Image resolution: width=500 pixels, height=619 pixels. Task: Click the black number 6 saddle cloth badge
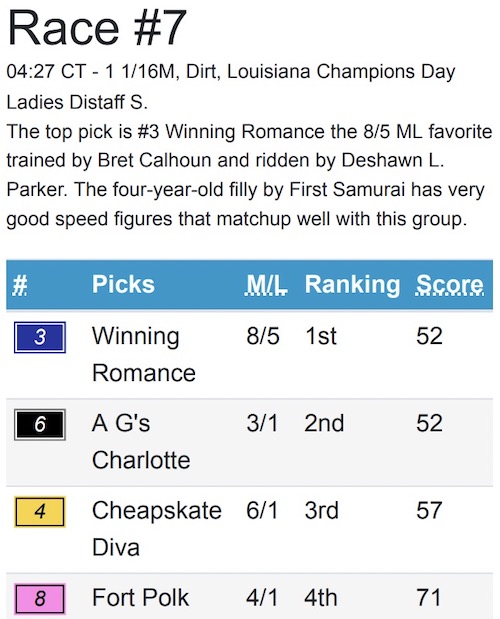tap(40, 424)
